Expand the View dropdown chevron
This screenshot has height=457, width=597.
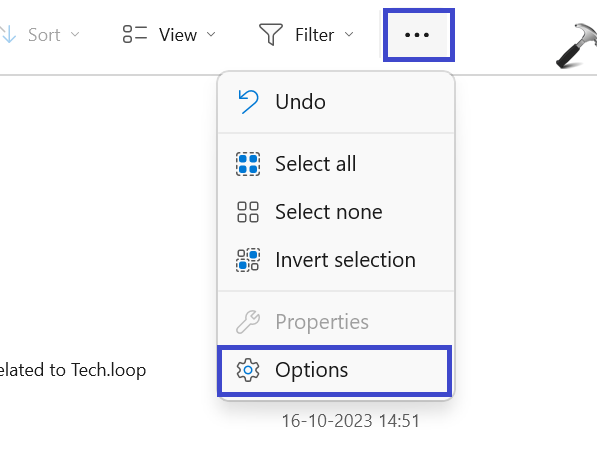[x=211, y=34]
